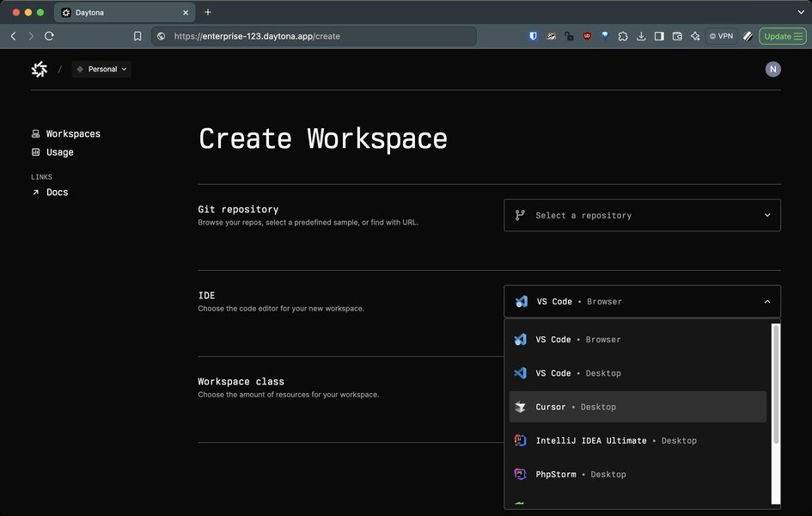Open Workspaces via the sidebar icon
Screen dimensions: 812x516
click(x=35, y=133)
